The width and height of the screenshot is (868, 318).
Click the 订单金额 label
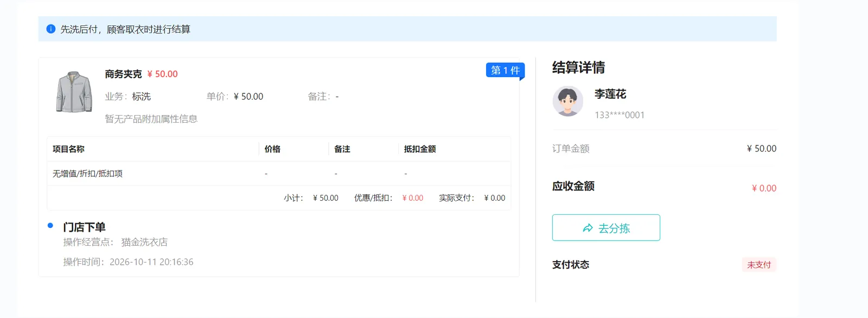coord(571,149)
